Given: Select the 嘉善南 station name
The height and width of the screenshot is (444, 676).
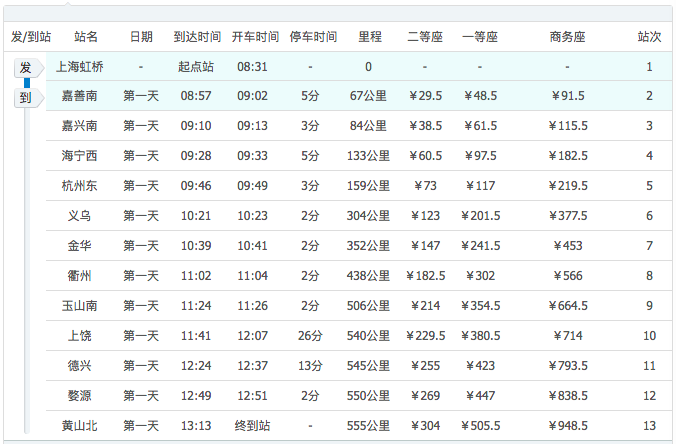Looking at the screenshot, I should pyautogui.click(x=80, y=96).
